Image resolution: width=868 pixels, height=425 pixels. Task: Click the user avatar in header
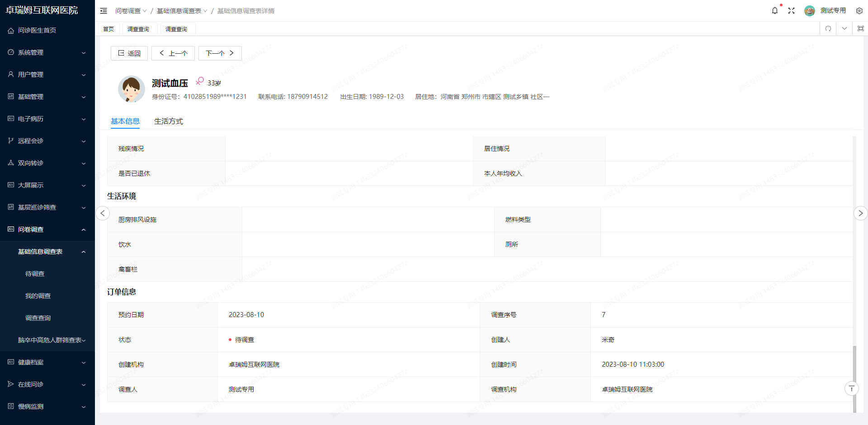(810, 11)
